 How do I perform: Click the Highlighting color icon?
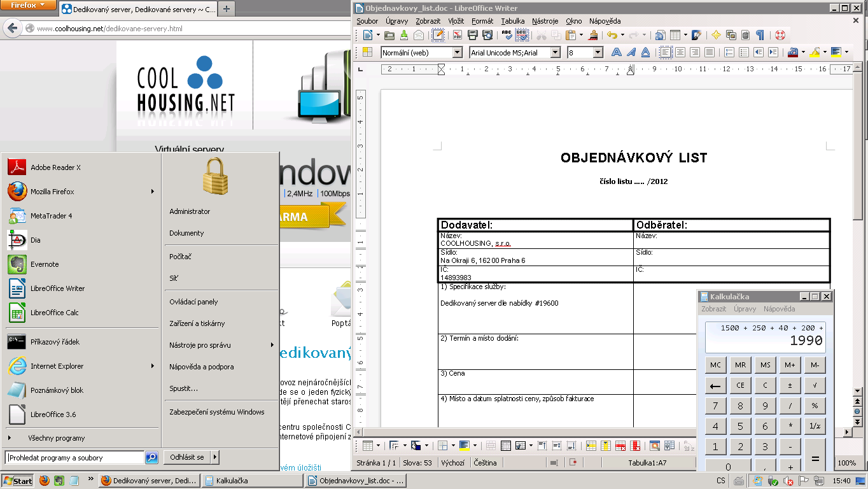[x=815, y=52]
